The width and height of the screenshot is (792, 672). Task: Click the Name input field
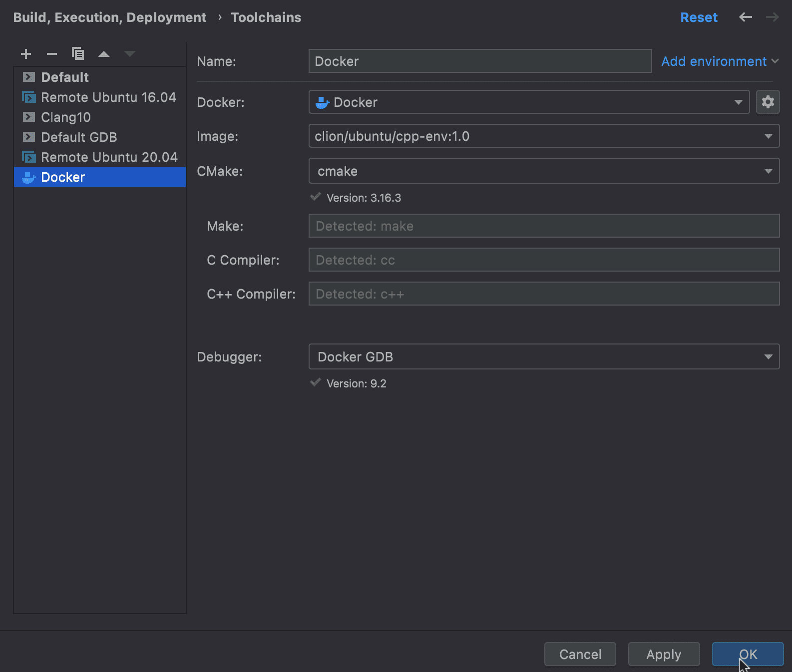(480, 61)
